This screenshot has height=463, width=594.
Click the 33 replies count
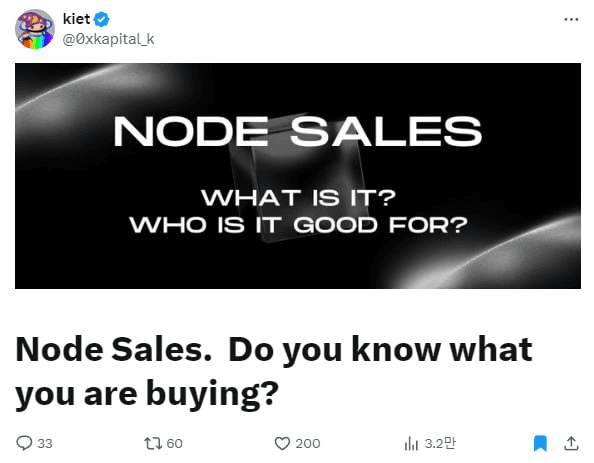[45, 443]
